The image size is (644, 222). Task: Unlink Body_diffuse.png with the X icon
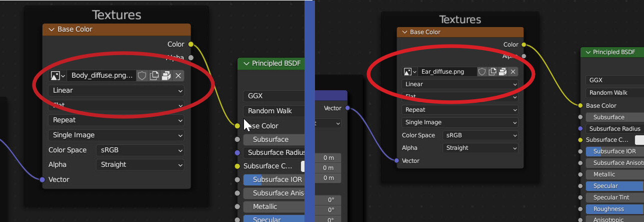[x=178, y=76]
